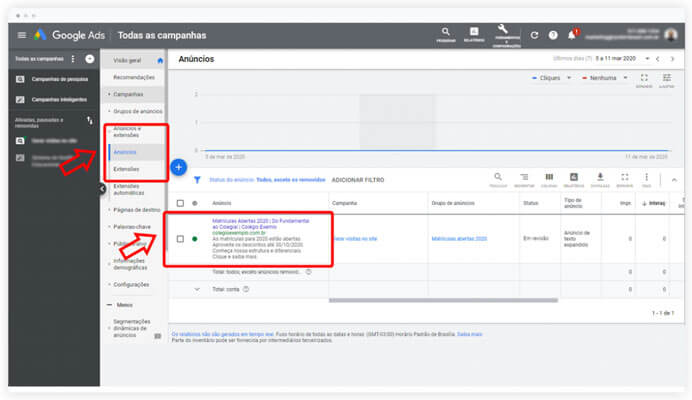Viewport: 692px width, 400px height.
Task: Open the tools and settings wrench
Action: 502,30
